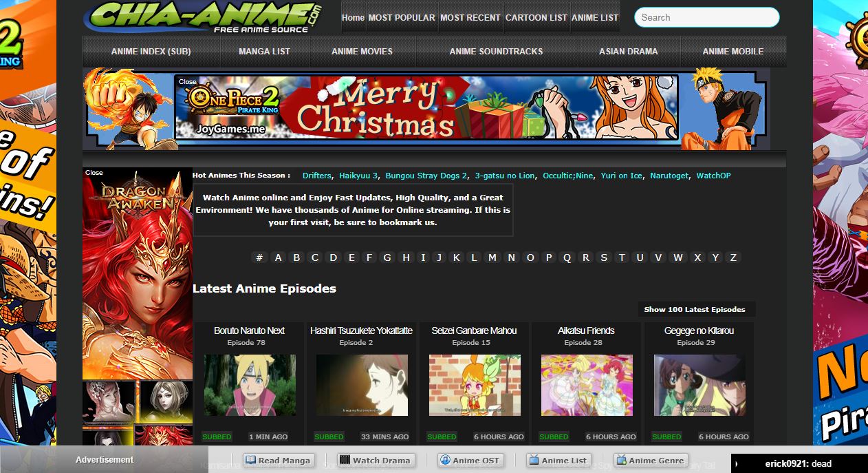The image size is (868, 473).
Task: Select letter D in the alphabet index
Action: tap(334, 257)
